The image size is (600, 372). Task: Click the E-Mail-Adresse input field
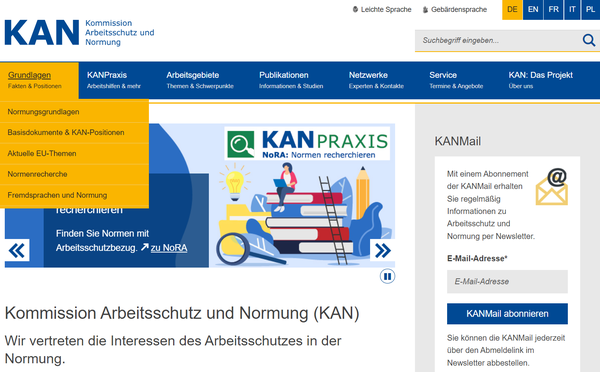(507, 282)
